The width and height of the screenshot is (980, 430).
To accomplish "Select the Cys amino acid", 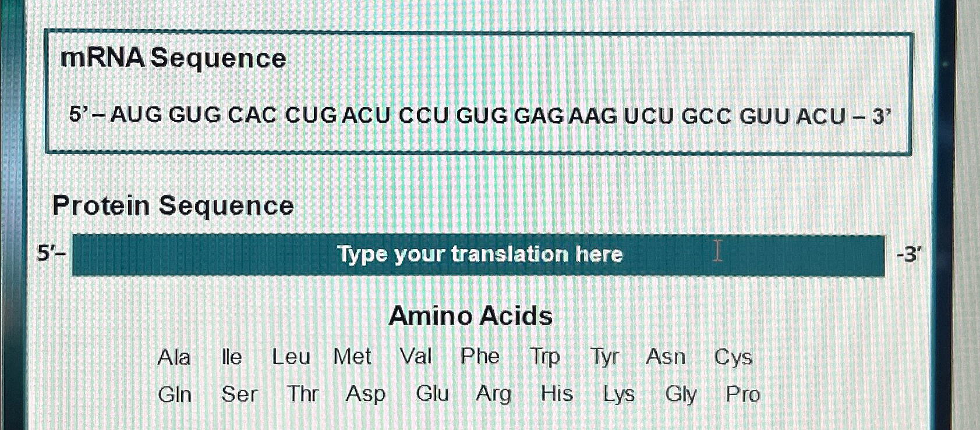I will (734, 357).
